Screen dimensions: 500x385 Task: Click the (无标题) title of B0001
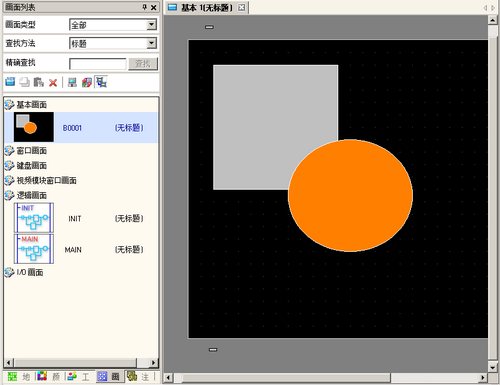pos(129,128)
